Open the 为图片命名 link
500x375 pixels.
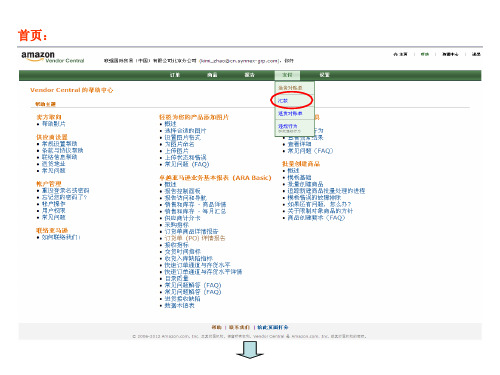179,144
